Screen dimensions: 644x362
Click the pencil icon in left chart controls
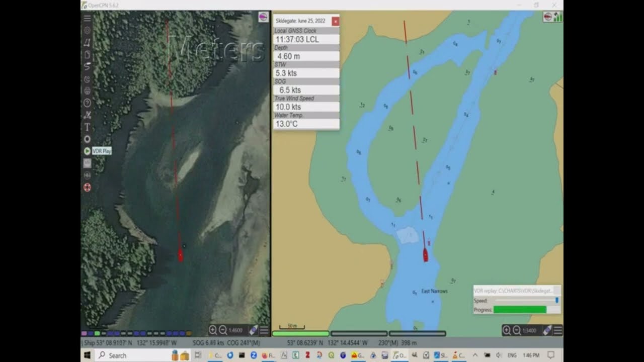(x=253, y=330)
